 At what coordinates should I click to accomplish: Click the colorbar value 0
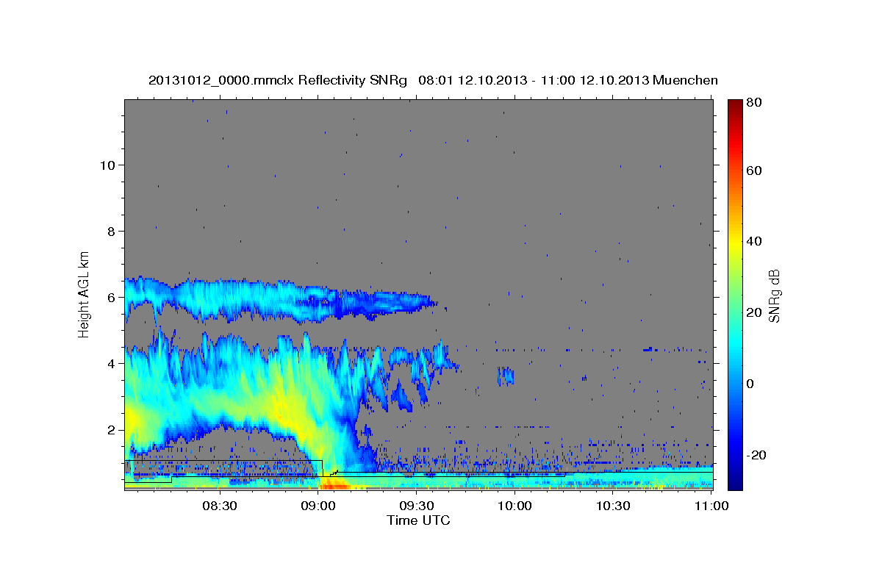[x=751, y=384]
